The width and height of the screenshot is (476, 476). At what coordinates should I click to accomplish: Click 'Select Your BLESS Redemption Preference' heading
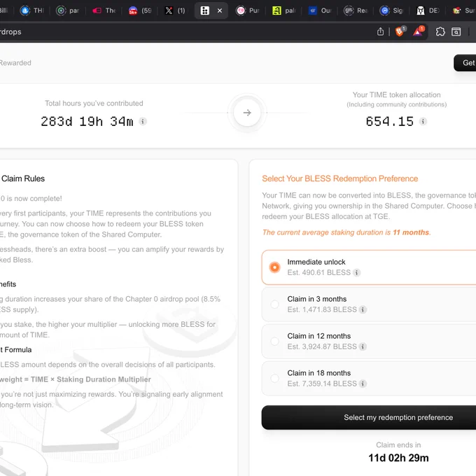pyautogui.click(x=340, y=178)
